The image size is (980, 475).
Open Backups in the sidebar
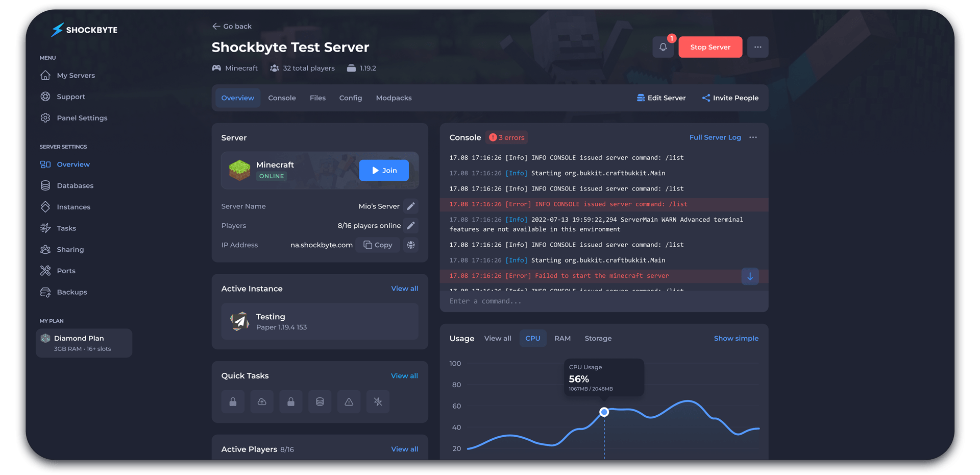coord(72,292)
